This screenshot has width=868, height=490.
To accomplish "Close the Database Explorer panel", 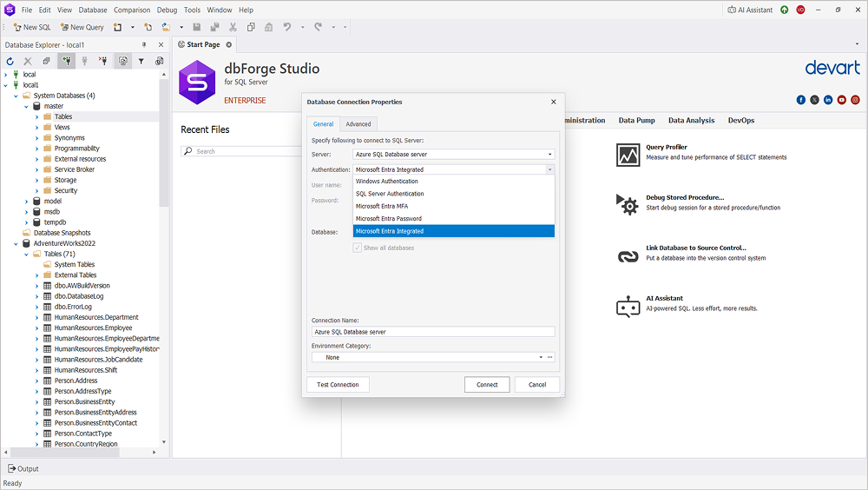I will click(x=161, y=45).
